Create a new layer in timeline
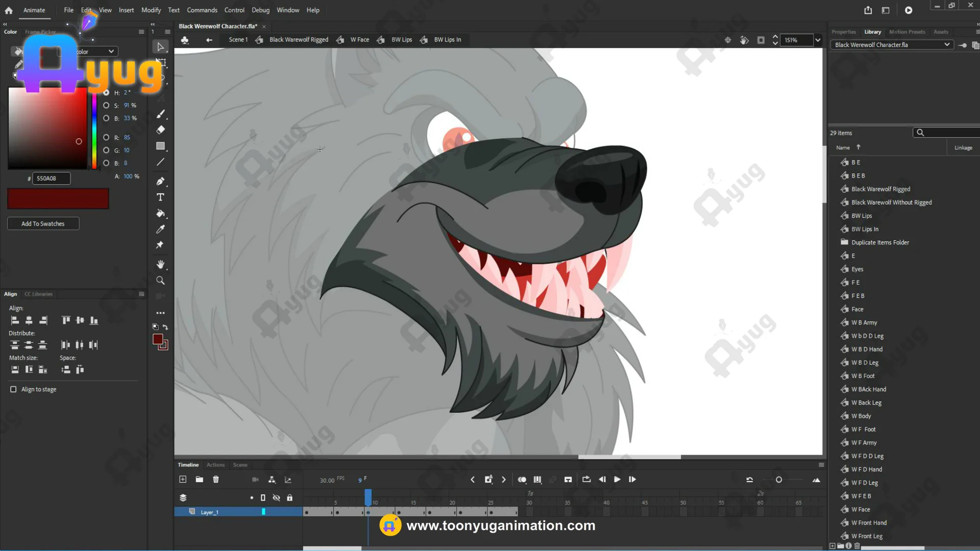The width and height of the screenshot is (980, 551). pyautogui.click(x=183, y=480)
